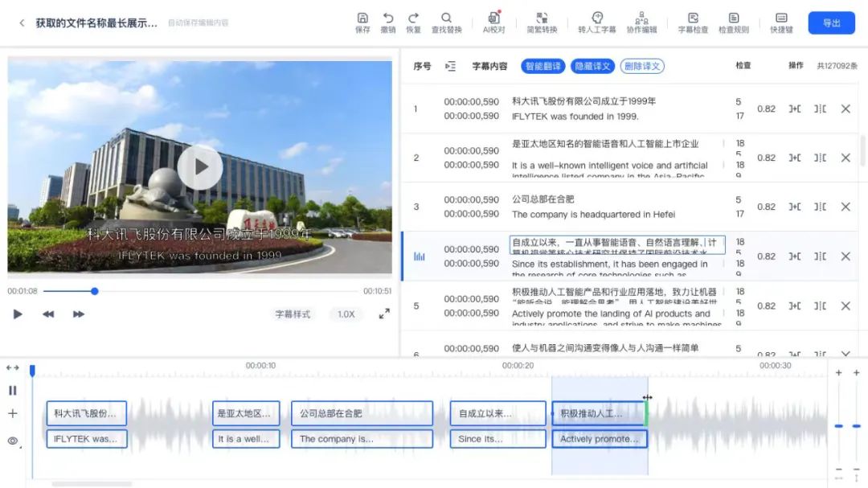Open 字幕样式 subtitle style settings
The image size is (868, 488).
pos(293,314)
